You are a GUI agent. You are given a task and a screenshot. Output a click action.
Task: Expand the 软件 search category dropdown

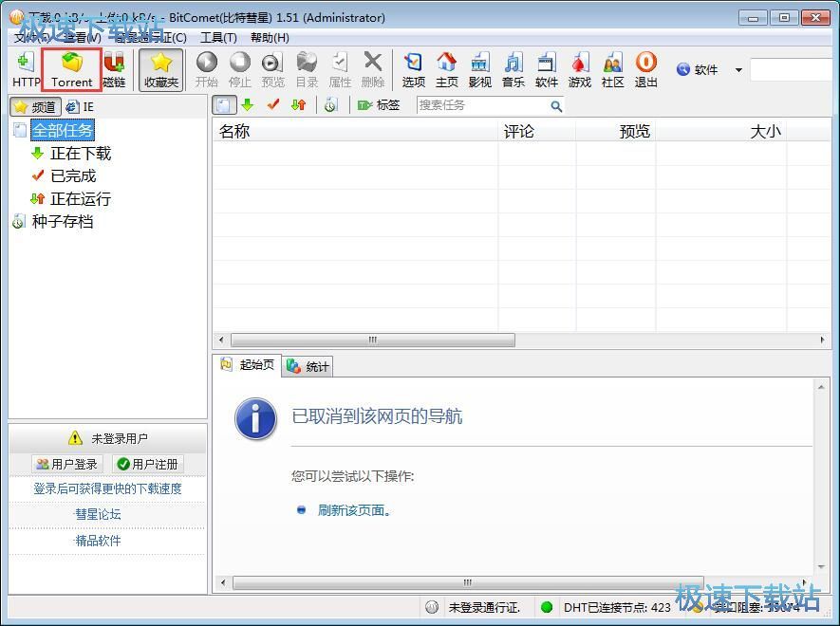coord(738,70)
